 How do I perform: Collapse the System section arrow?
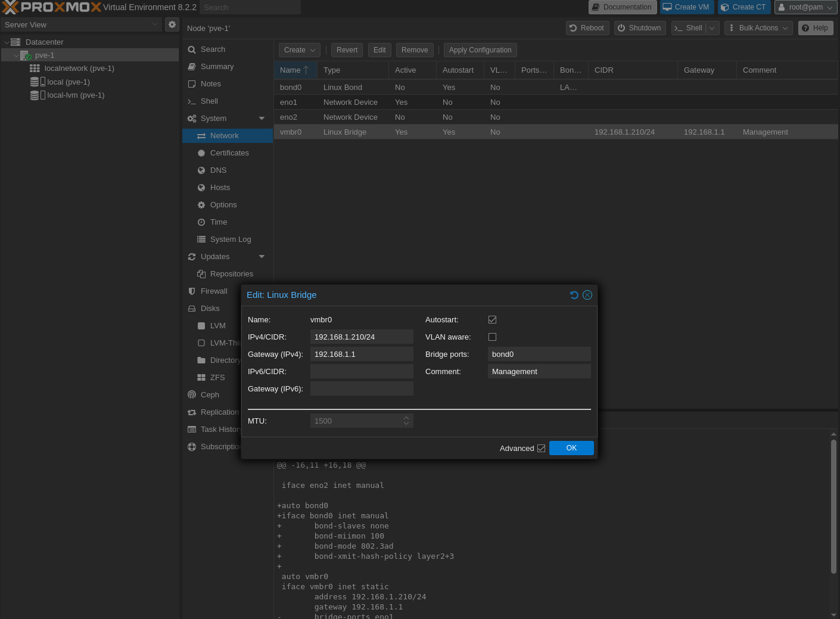(262, 119)
